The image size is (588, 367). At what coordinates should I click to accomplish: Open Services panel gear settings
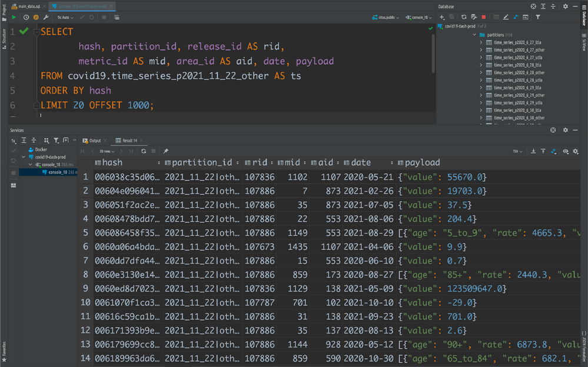566,130
